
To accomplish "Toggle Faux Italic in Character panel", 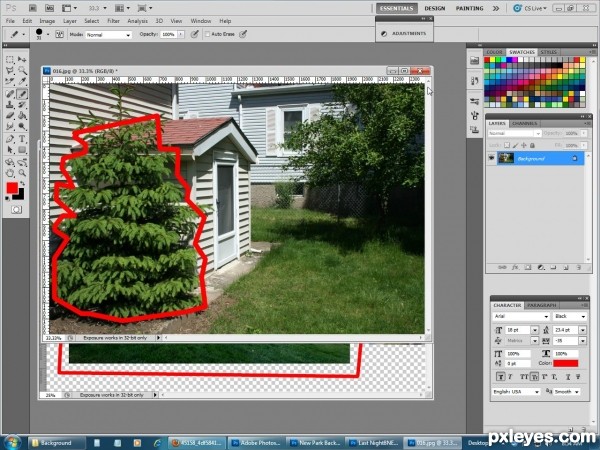I will [510, 377].
